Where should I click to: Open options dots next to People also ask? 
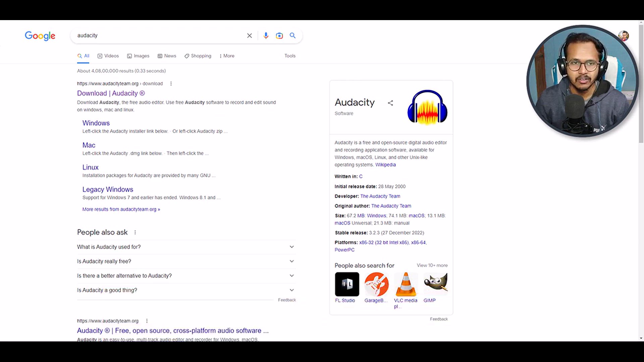click(x=135, y=232)
